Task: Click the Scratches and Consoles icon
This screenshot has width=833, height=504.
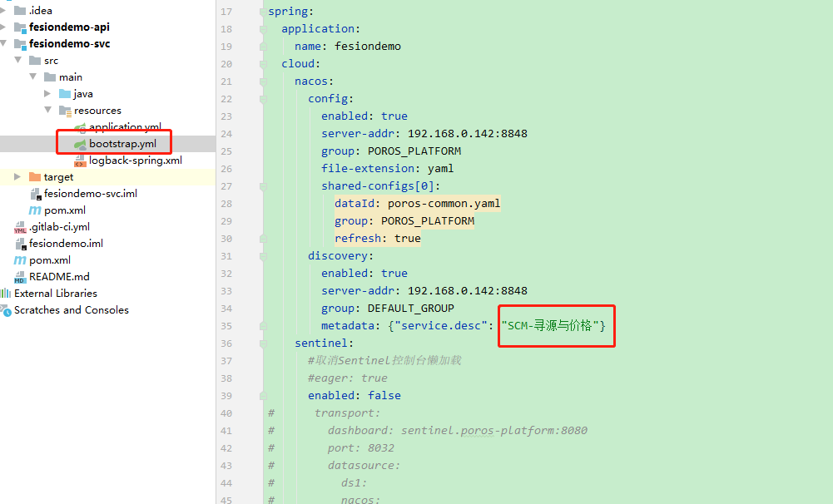Action: coord(6,310)
